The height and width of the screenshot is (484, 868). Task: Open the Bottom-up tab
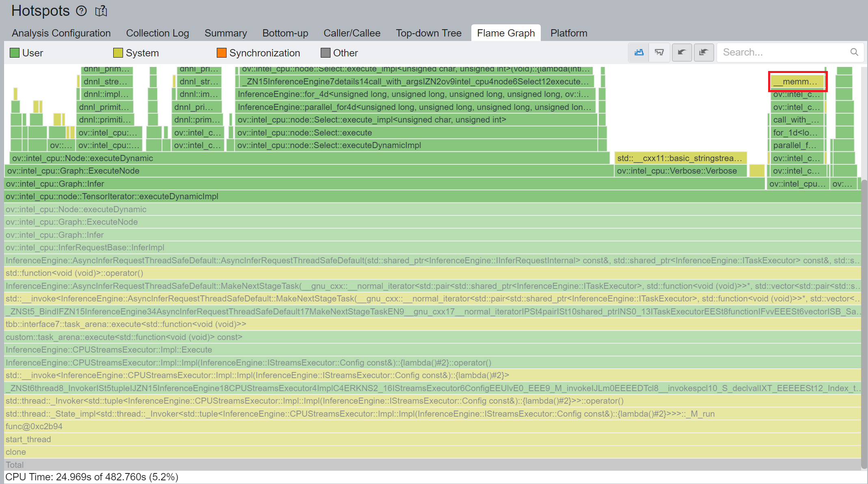[x=285, y=33]
